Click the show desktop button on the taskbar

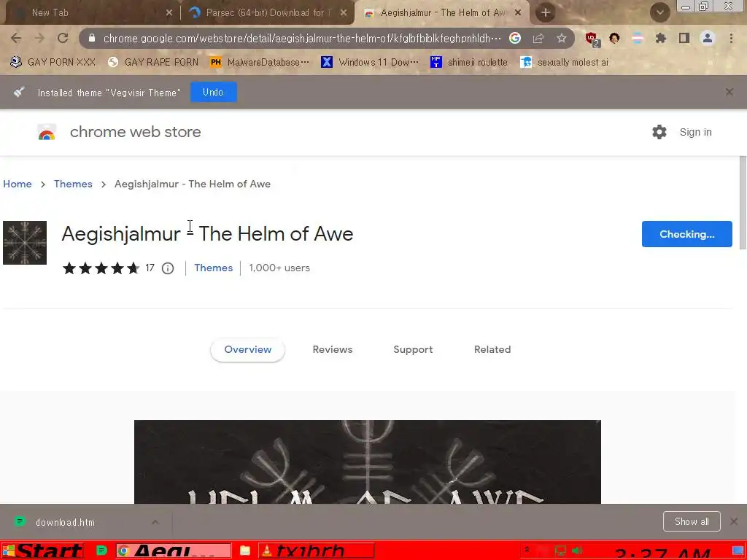click(x=738, y=551)
